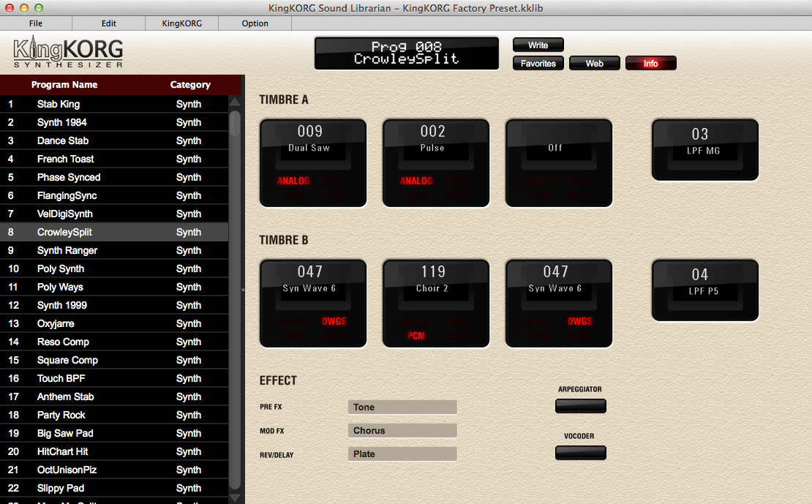Open the MOD FX Chorus selector
The height and width of the screenshot is (504, 812).
[x=402, y=431]
